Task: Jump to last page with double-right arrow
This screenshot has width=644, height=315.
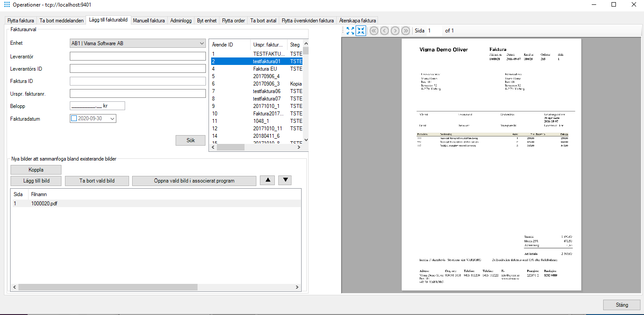Action: [x=406, y=31]
